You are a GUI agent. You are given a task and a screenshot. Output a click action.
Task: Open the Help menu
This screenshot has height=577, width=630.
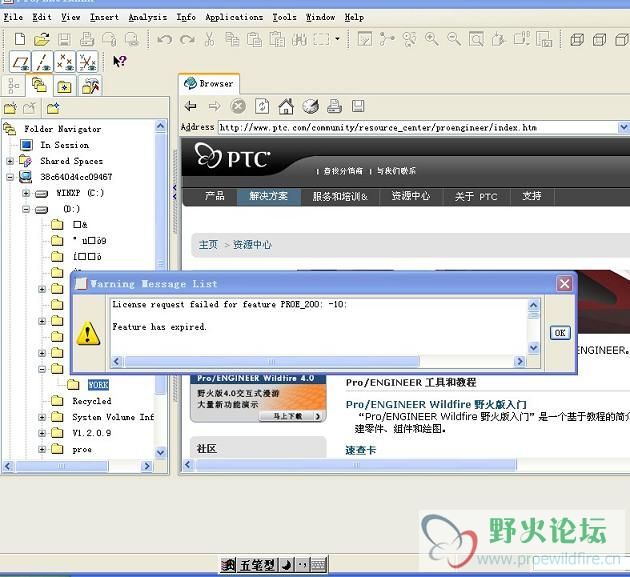point(354,17)
